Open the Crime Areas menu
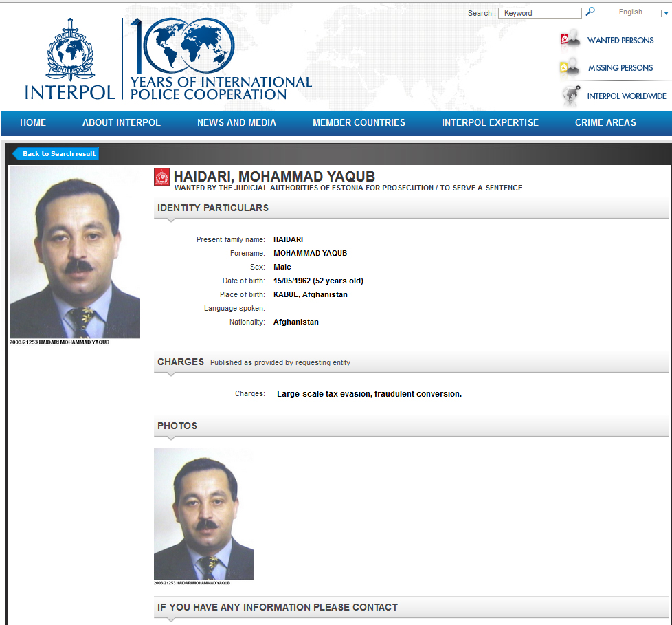This screenshot has height=625, width=672. click(605, 122)
